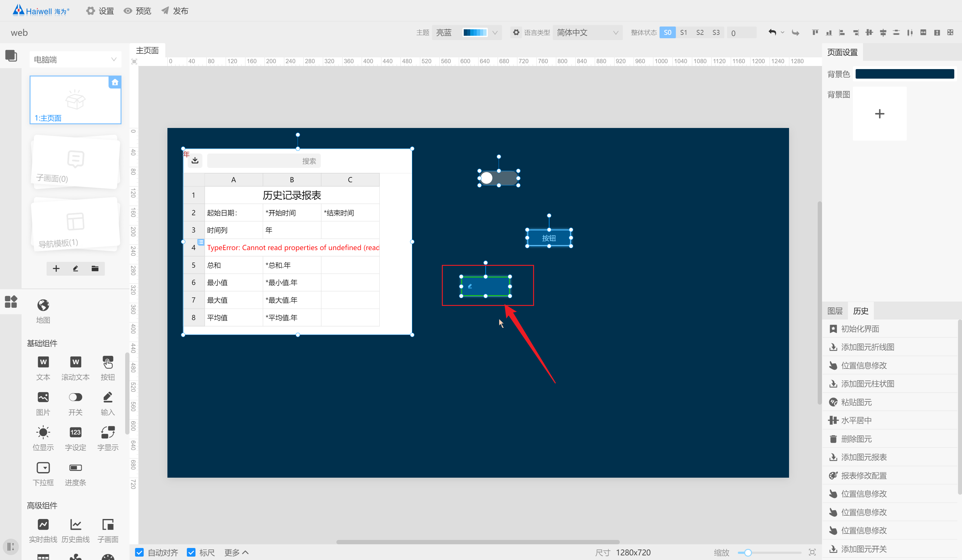
Task: Select the 位显示 bit display component
Action: tap(43, 438)
